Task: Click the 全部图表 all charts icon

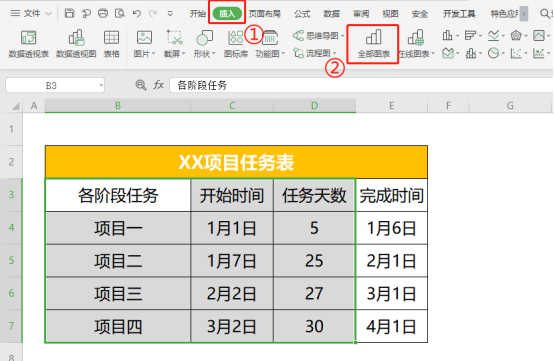Action: [x=373, y=44]
